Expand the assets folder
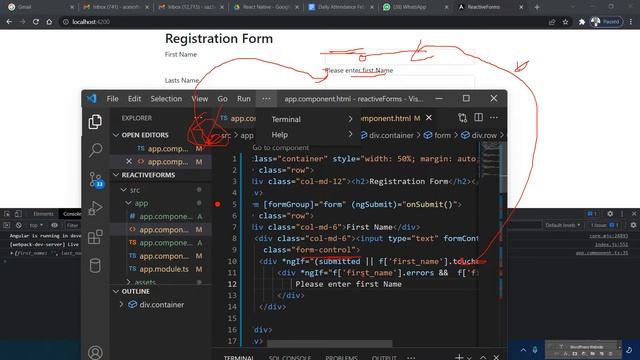 (x=129, y=282)
